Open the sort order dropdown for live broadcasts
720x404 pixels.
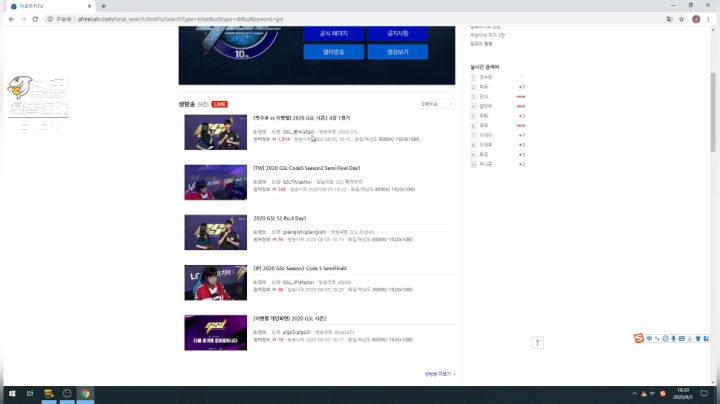point(436,104)
